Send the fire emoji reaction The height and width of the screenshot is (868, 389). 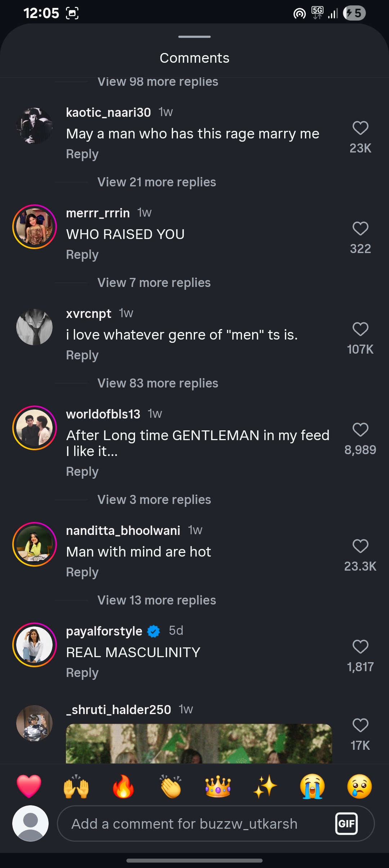[123, 787]
